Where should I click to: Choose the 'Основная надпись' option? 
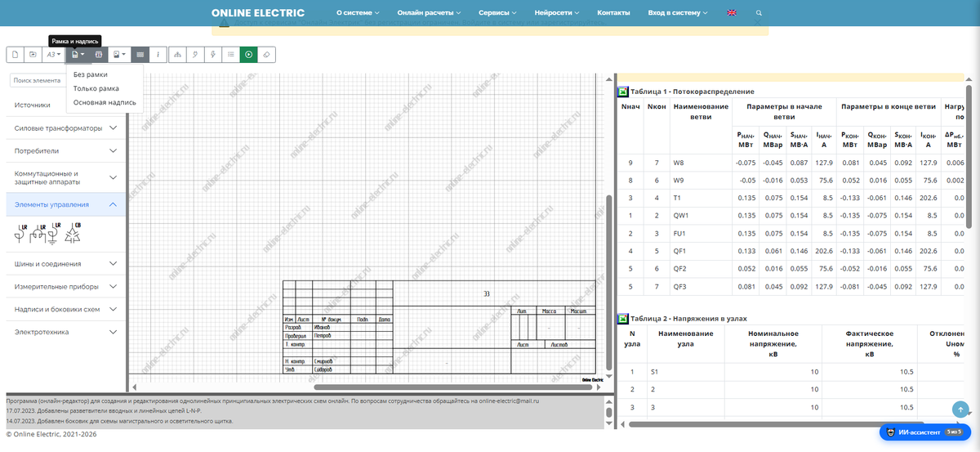(x=105, y=102)
